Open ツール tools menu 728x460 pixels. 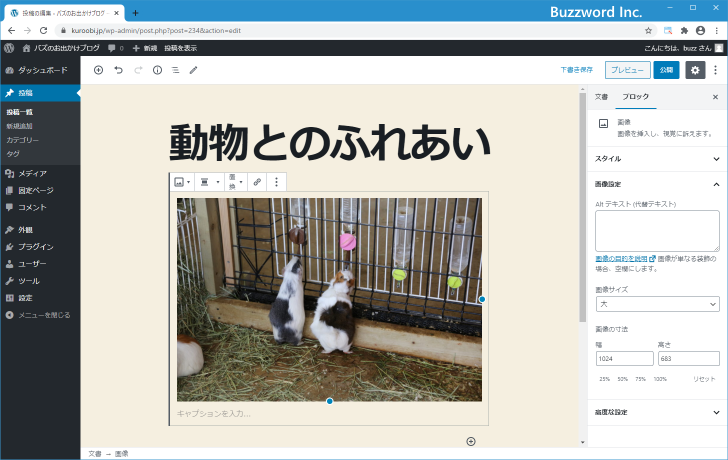tap(40, 281)
